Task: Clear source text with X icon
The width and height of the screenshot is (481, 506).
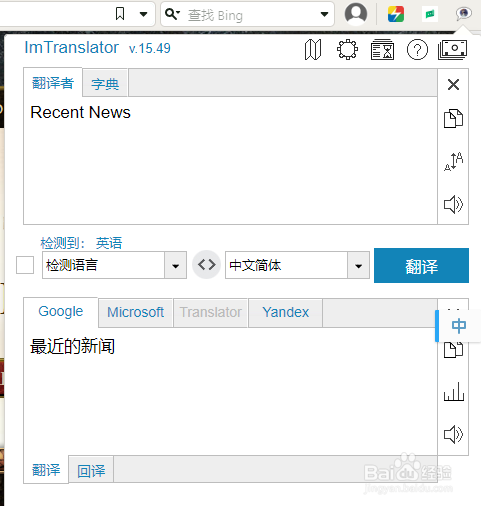Action: point(453,84)
